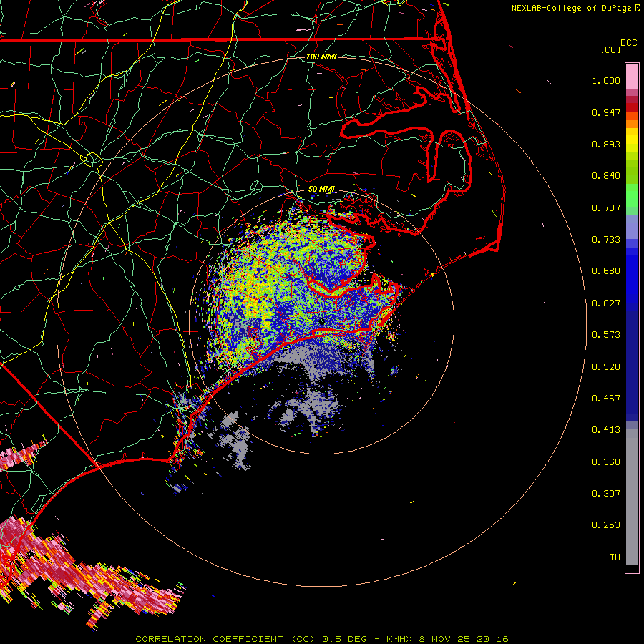Click the 50 NMI range ring label
Screen dimensions: 644x644
click(x=321, y=190)
